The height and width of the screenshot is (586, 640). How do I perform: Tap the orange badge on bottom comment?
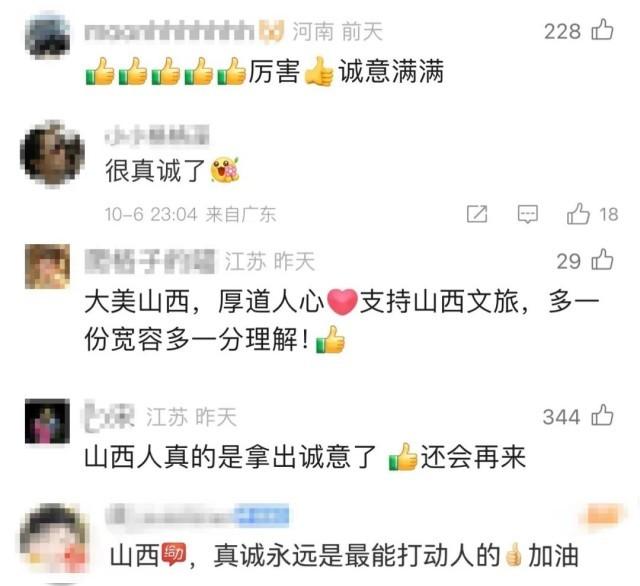pos(600,515)
